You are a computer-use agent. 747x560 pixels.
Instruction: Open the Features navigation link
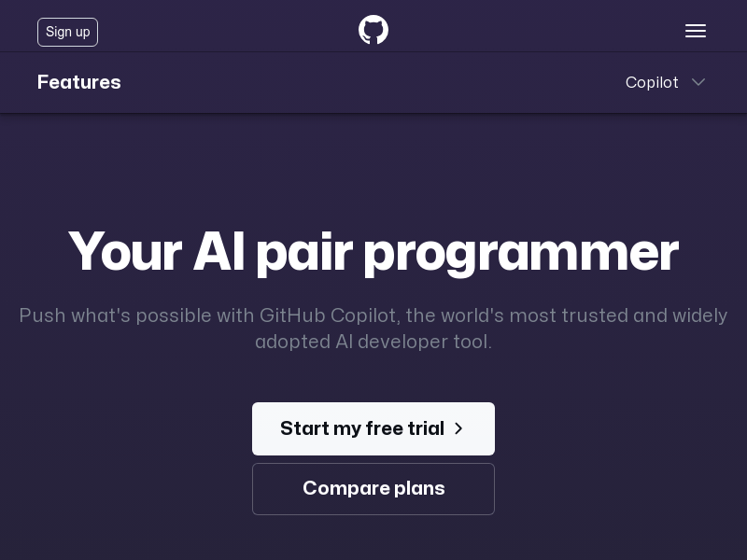coord(79,82)
